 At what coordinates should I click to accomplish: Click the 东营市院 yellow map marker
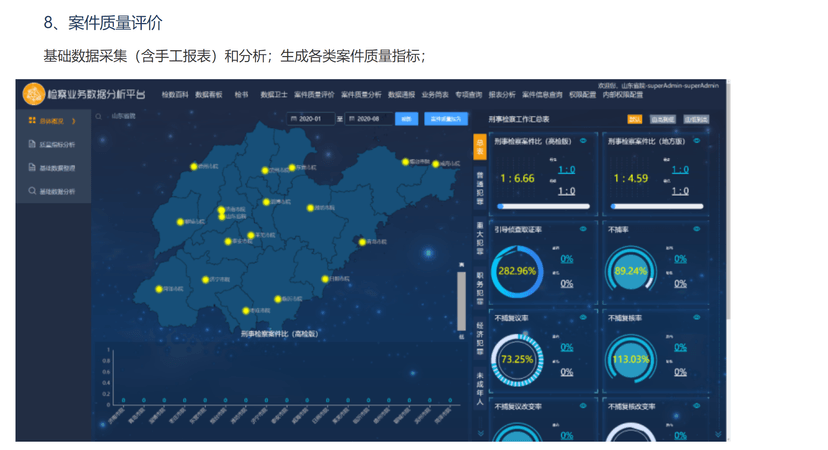(292, 167)
